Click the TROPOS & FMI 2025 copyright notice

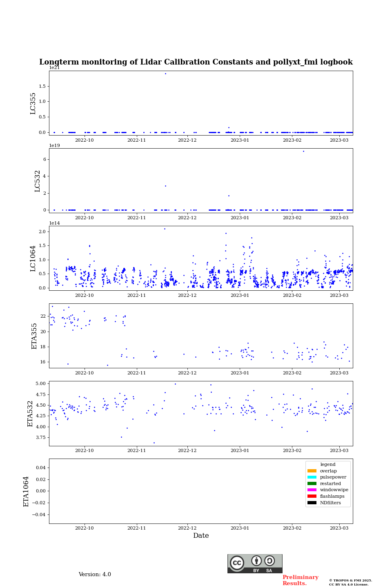(350, 582)
